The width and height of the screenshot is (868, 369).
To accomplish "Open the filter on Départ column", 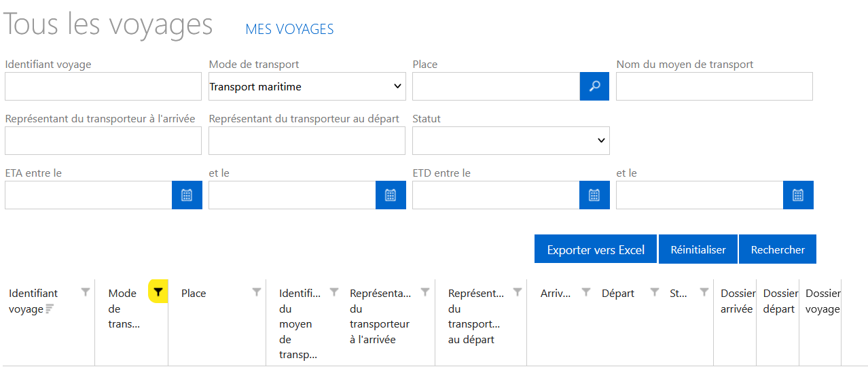I will pyautogui.click(x=655, y=292).
